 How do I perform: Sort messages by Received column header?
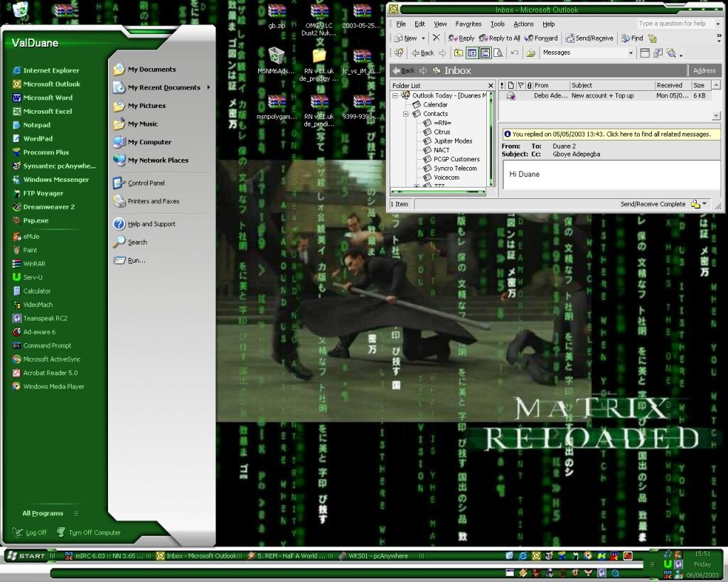[673, 85]
